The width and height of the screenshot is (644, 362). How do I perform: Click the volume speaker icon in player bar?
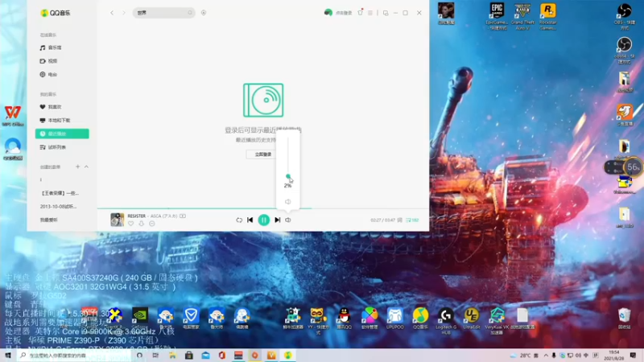pyautogui.click(x=288, y=220)
